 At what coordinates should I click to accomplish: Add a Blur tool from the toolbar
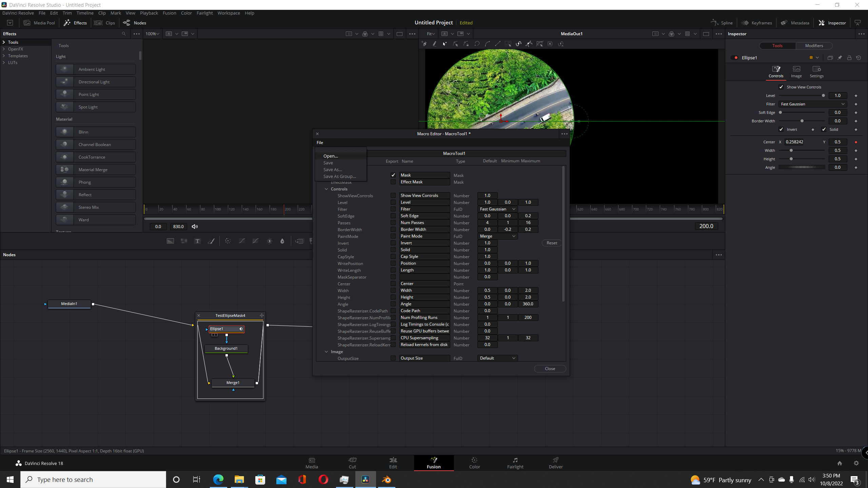pos(282,241)
